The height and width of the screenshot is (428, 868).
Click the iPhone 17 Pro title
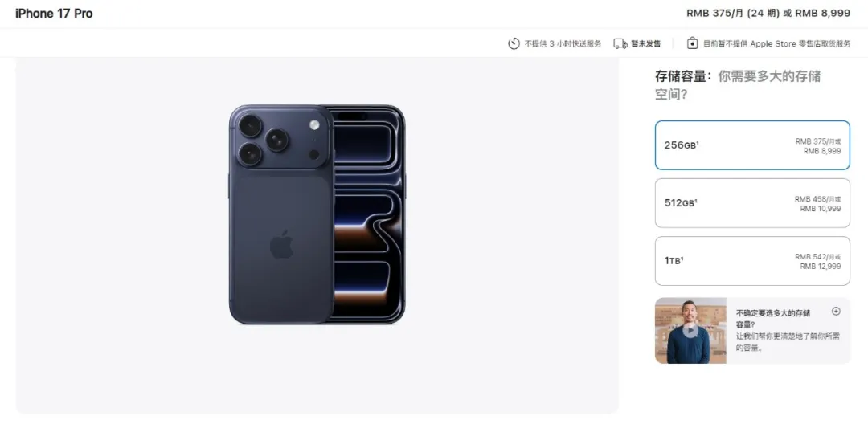click(x=54, y=14)
